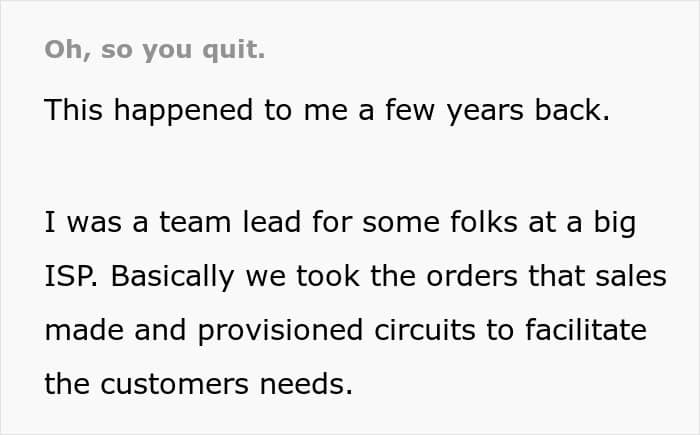The height and width of the screenshot is (435, 700).
Task: Click the word "made" starting the third line
Action: [84, 330]
